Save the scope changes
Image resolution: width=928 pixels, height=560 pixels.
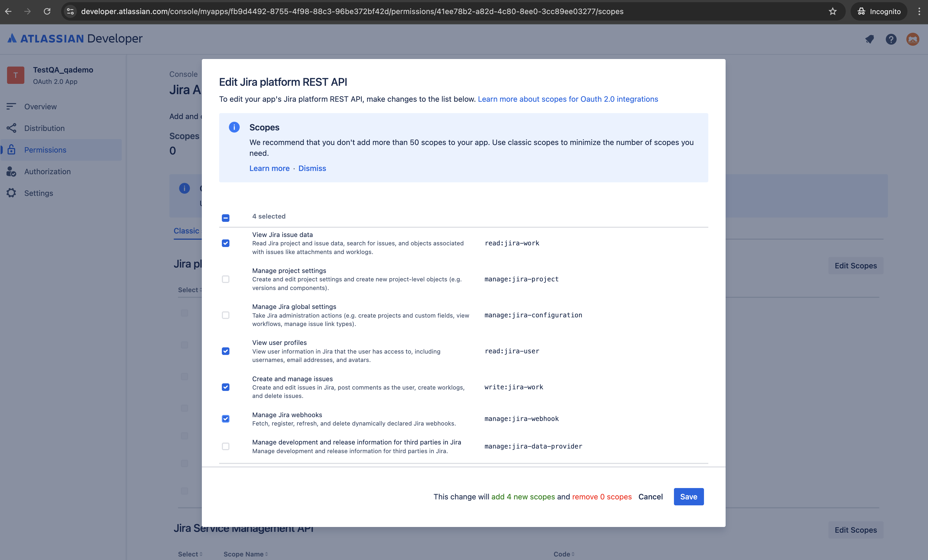click(x=689, y=497)
